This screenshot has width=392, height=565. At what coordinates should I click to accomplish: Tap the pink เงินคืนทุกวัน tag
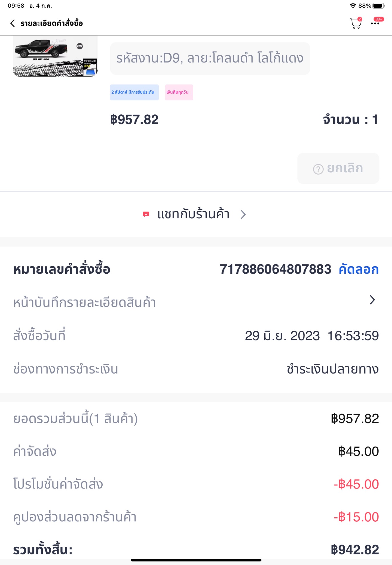[179, 92]
